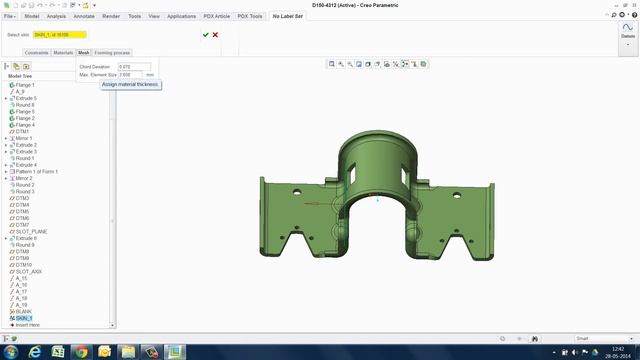Open the model tree settings icon
The image size is (640, 360).
(7, 66)
